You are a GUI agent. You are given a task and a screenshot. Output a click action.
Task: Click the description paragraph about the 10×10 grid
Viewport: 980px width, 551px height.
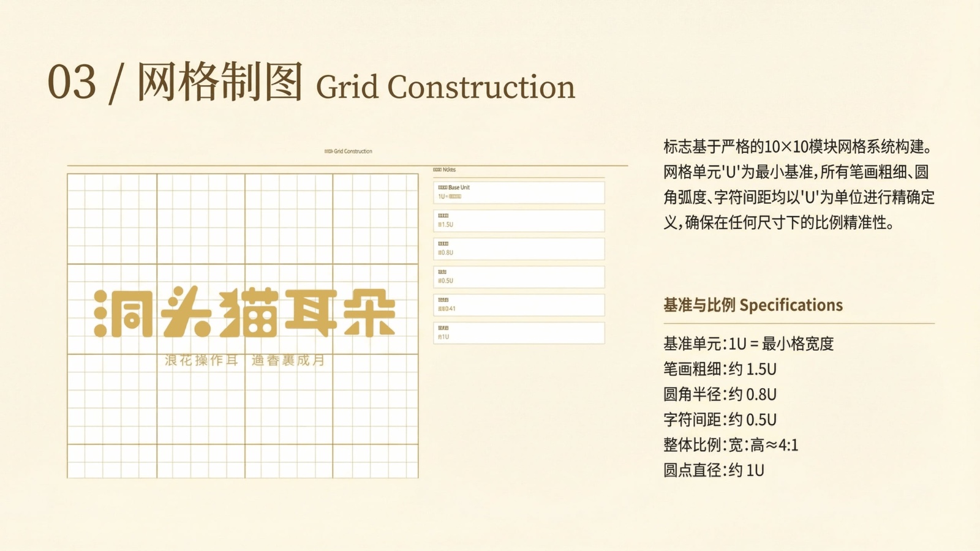click(799, 184)
